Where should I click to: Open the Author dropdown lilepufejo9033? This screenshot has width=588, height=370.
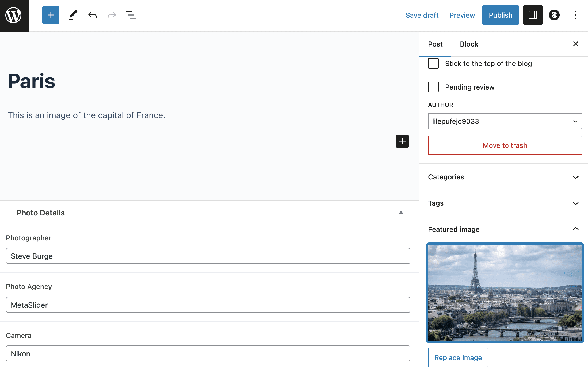tap(505, 121)
